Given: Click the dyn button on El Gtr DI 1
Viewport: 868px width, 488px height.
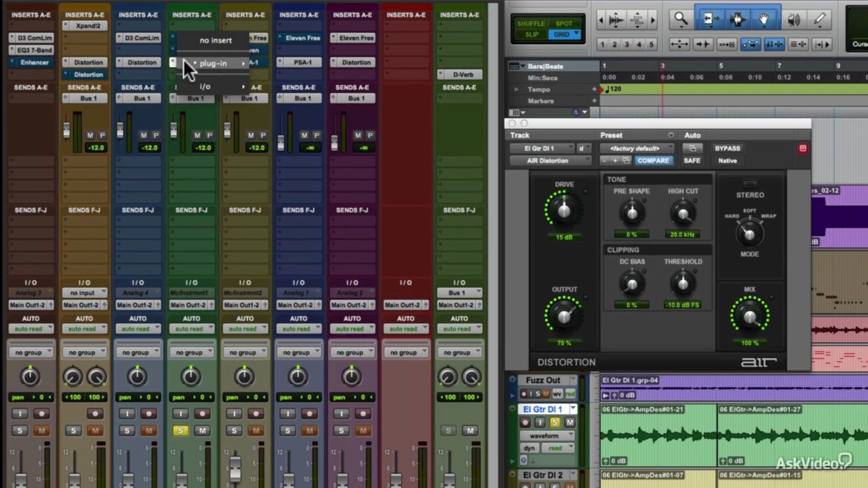Looking at the screenshot, I should click(529, 448).
